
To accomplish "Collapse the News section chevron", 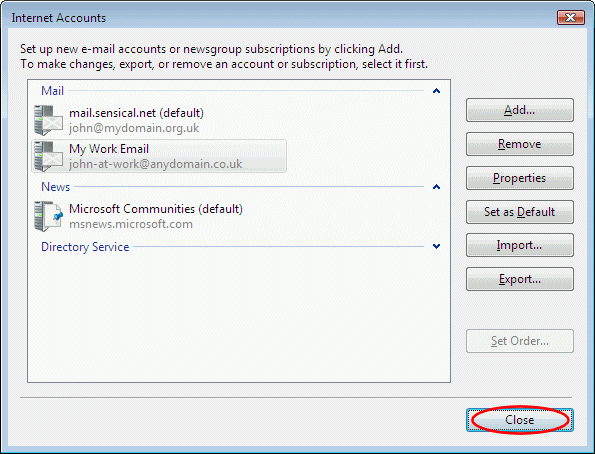I will (x=436, y=187).
